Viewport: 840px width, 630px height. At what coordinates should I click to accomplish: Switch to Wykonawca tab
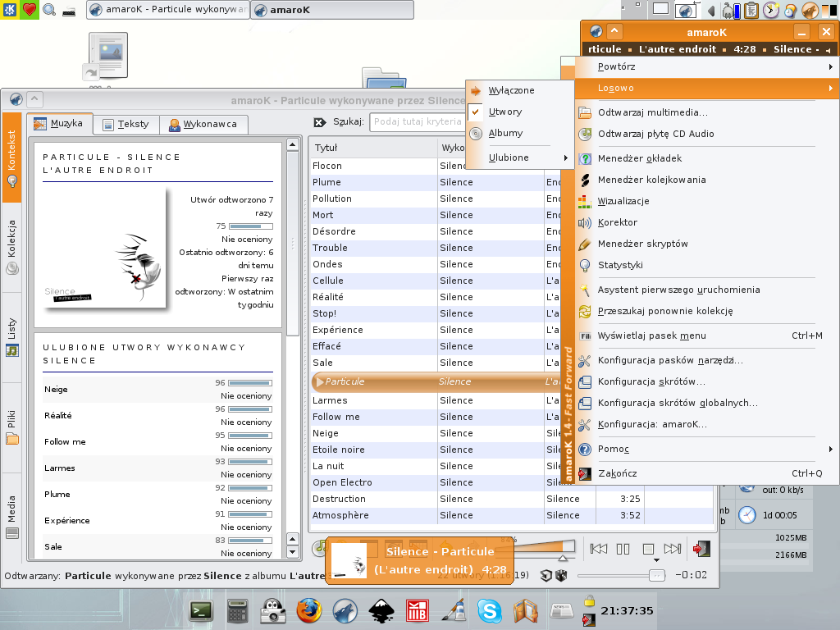203,125
